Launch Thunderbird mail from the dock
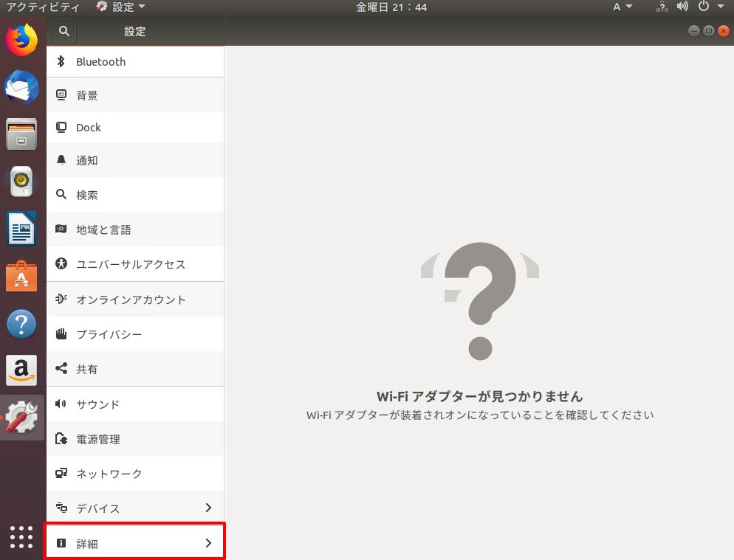 pyautogui.click(x=21, y=87)
